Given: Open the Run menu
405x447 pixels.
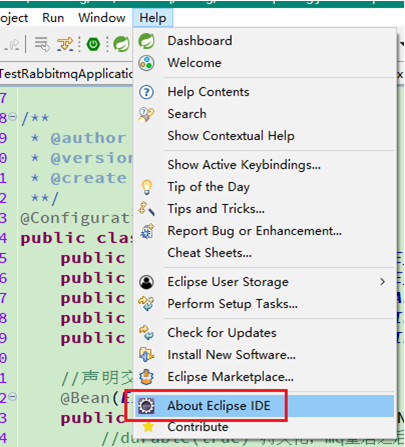Looking at the screenshot, I should [x=53, y=18].
